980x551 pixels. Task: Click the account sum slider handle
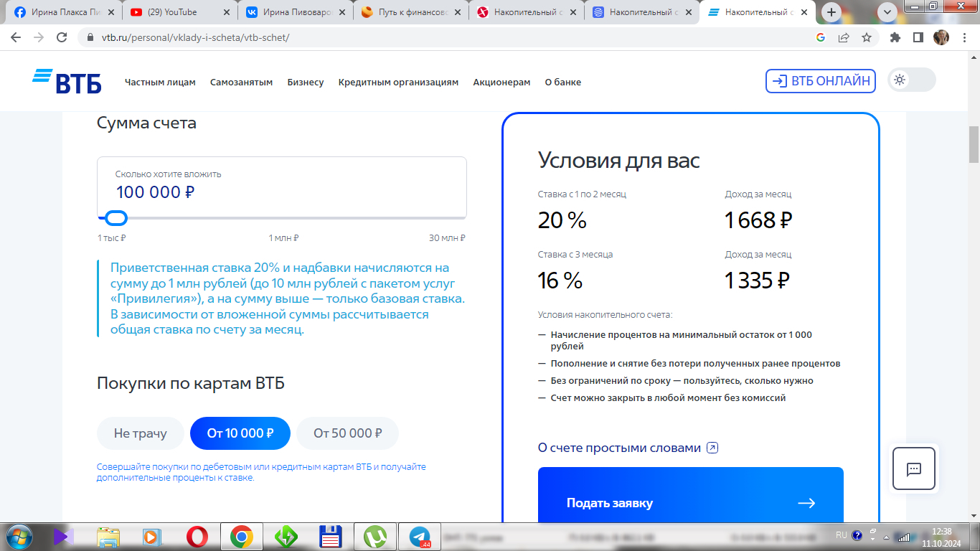tap(116, 218)
